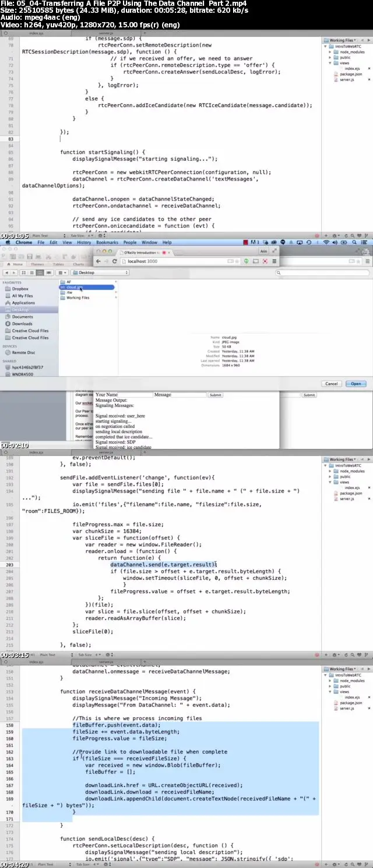Click the Submit button beside the Message field

(216, 395)
